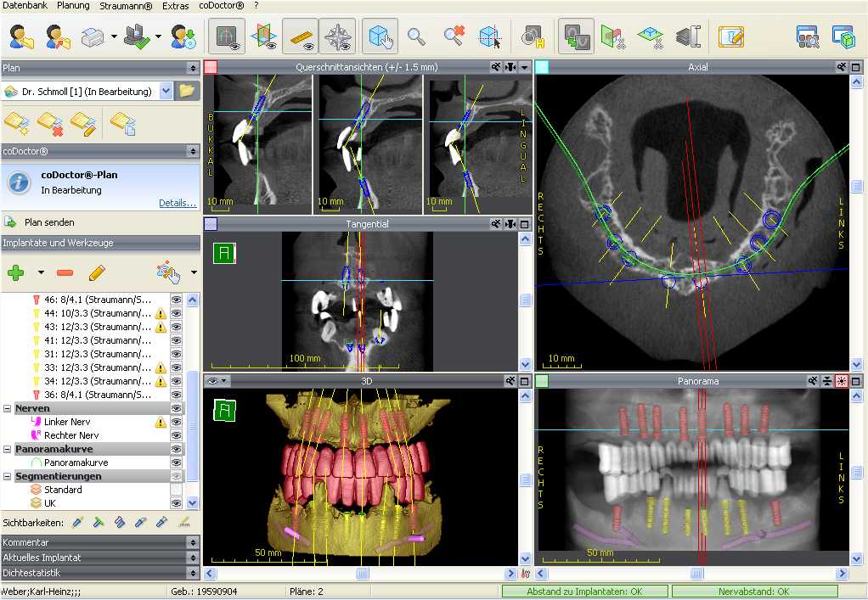Click the zoom reset icon with red X
Viewport: 868px width, 600px height.
coord(454,36)
